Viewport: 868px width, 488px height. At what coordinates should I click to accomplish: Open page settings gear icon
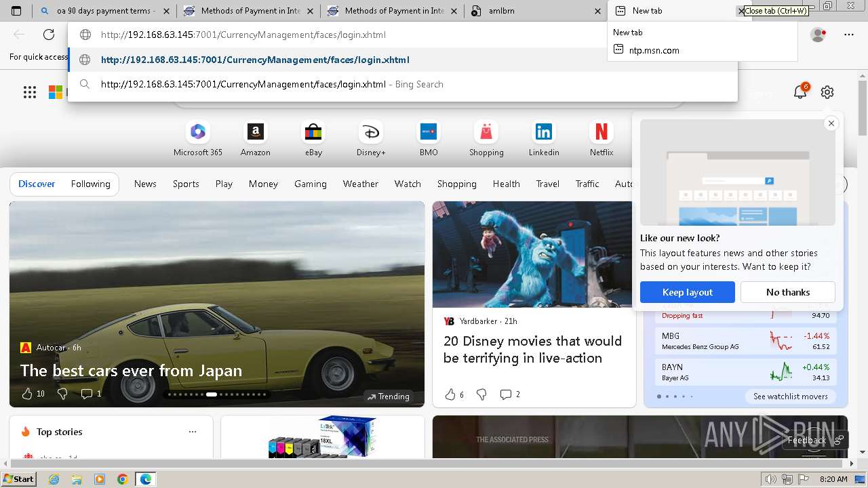827,92
